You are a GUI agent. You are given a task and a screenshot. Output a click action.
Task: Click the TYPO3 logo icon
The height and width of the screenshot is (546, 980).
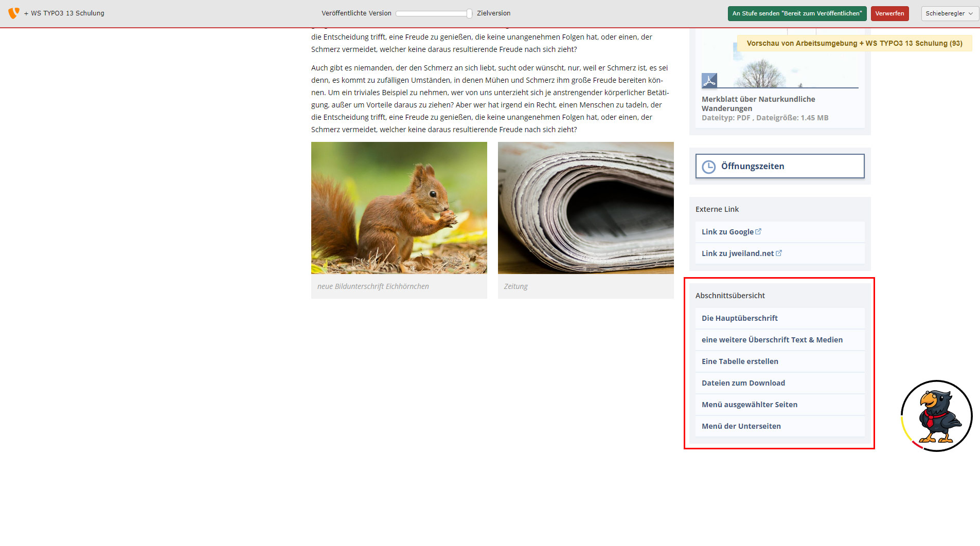click(x=14, y=13)
